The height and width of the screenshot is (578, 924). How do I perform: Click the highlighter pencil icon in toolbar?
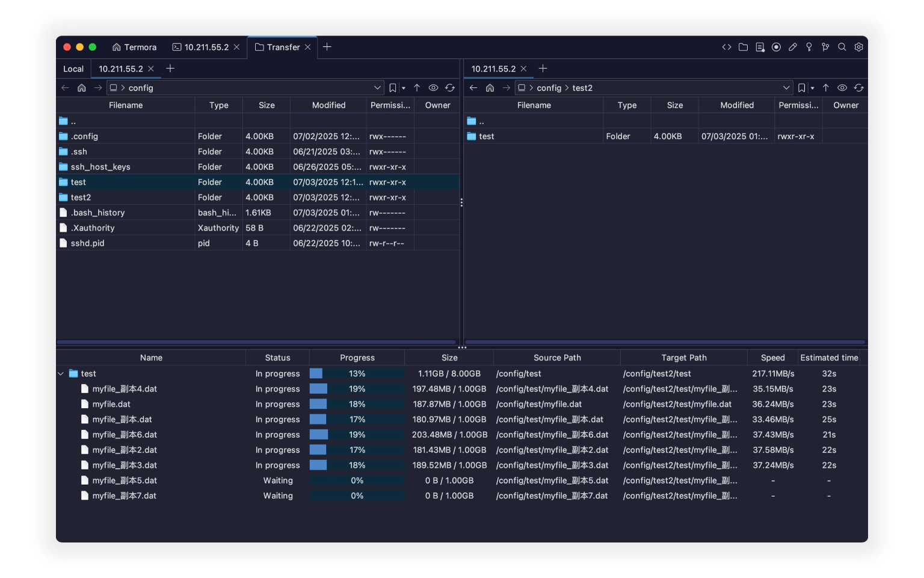[793, 47]
